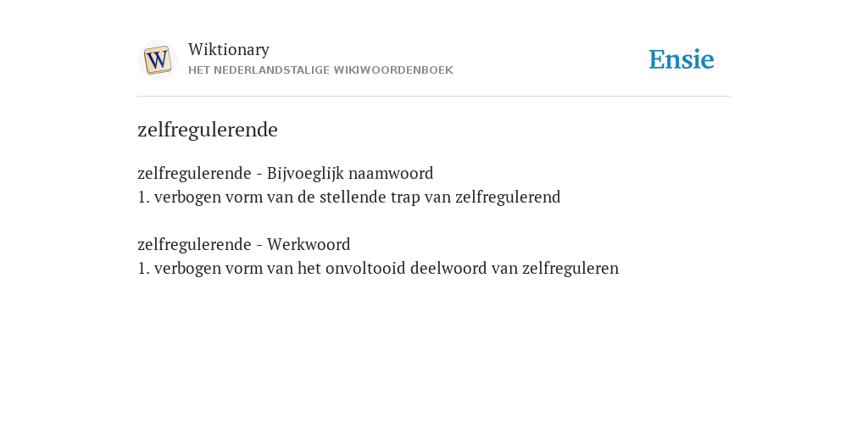
Task: Click the word WIKIWOORDENBOEK in the subtitle
Action: pos(393,70)
